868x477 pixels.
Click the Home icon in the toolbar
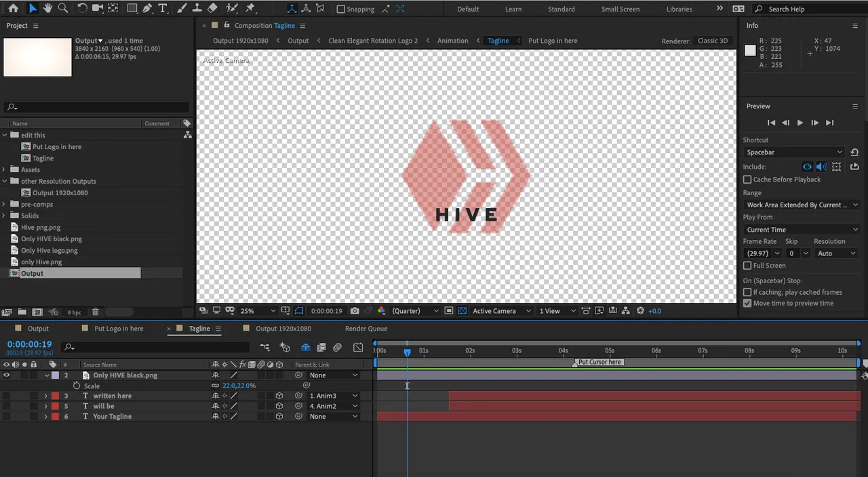click(x=13, y=9)
